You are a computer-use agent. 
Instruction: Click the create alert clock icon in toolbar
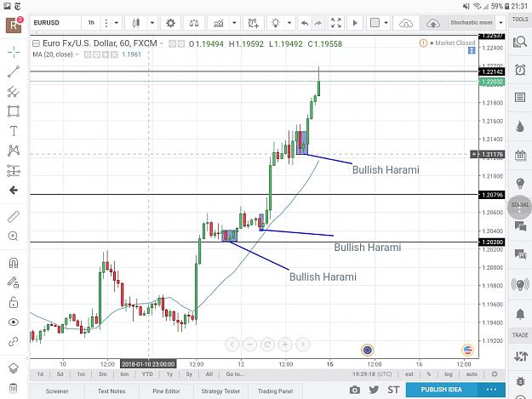253,23
